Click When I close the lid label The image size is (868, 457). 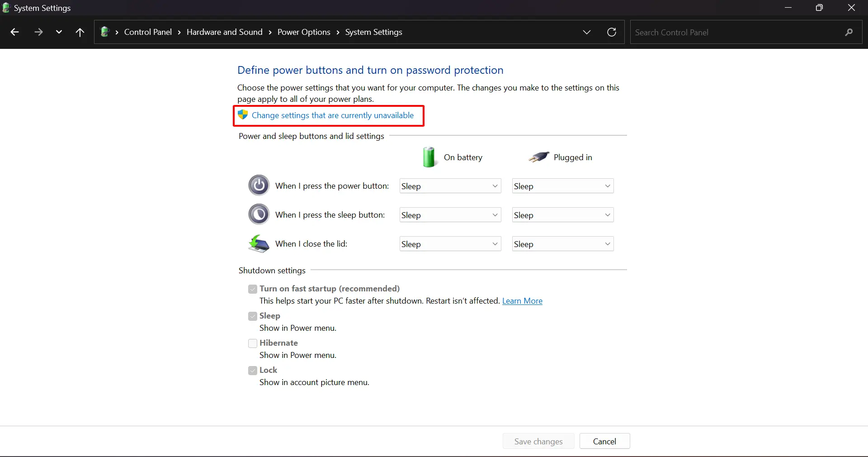[x=311, y=244]
